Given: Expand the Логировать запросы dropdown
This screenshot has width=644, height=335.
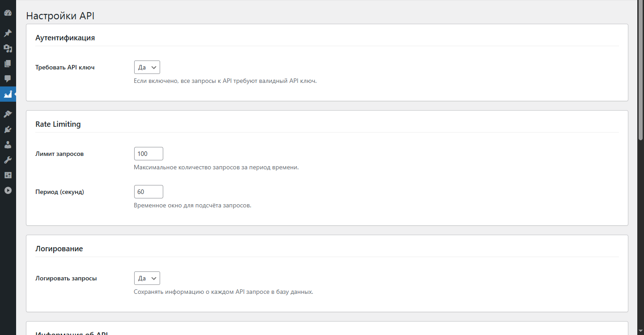Looking at the screenshot, I should tap(147, 278).
